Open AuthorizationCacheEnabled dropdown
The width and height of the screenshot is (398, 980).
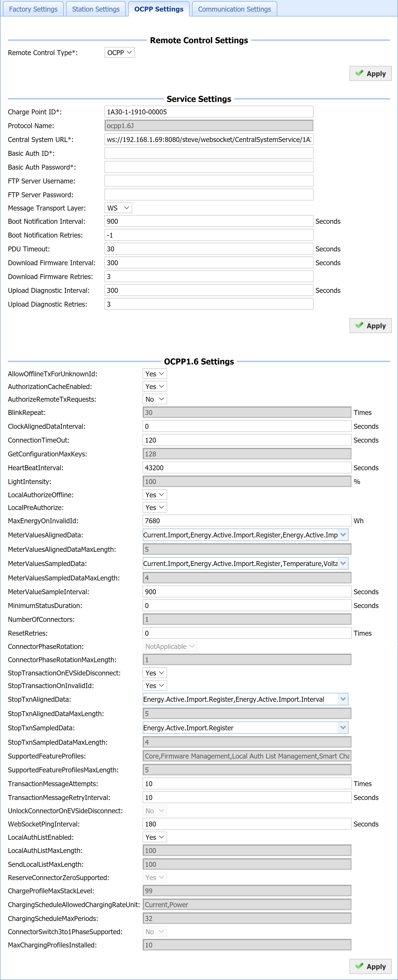[x=155, y=387]
